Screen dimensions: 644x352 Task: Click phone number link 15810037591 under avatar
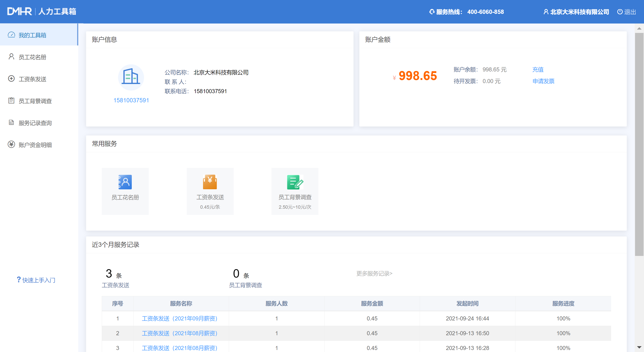coord(131,100)
